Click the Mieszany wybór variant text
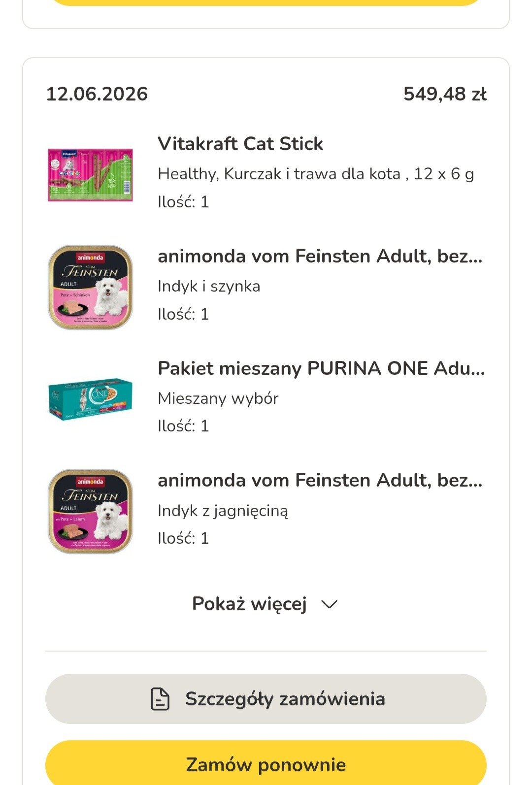This screenshot has width=532, height=785. tap(218, 398)
